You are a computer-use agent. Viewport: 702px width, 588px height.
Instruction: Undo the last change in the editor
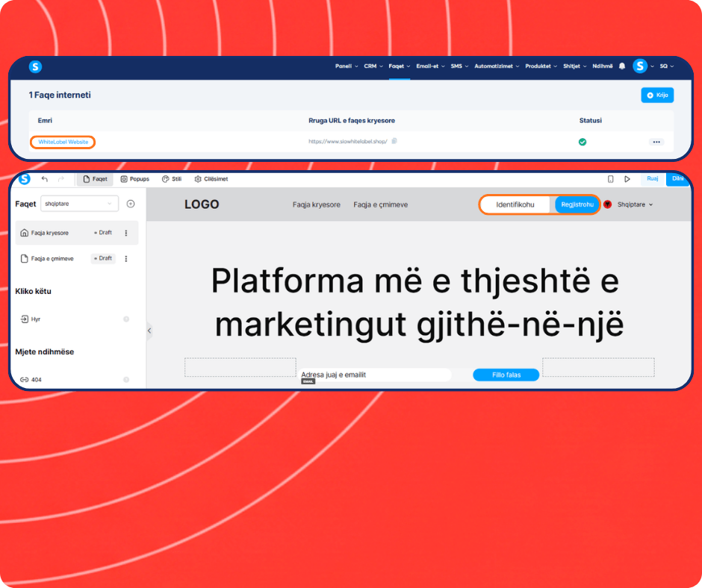tap(44, 179)
